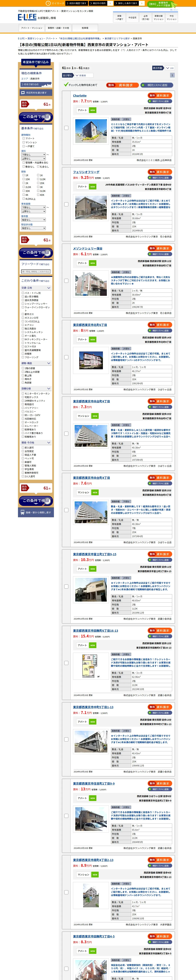Image resolution: width=196 pixels, height=980 pixels.
Task: Click the plus icon of Charlotte's 検討リストに追加
Action: pyautogui.click(x=150, y=101)
